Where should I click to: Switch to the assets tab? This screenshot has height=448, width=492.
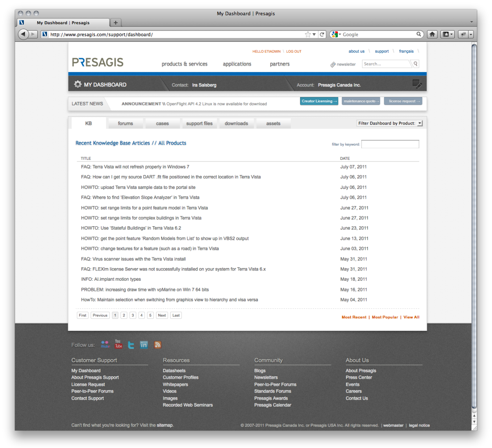[273, 123]
